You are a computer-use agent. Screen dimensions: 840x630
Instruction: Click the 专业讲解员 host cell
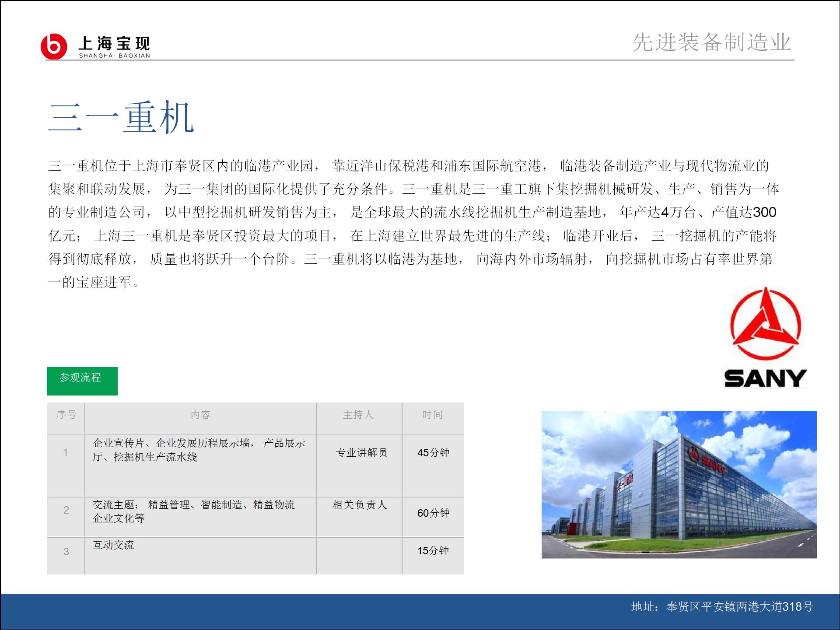click(x=359, y=465)
